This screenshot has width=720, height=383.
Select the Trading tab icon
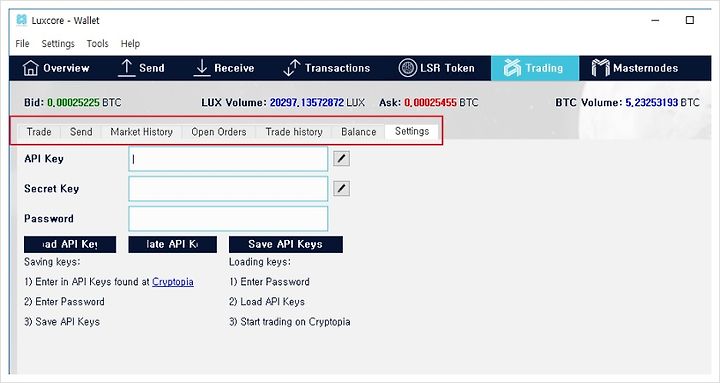point(512,68)
